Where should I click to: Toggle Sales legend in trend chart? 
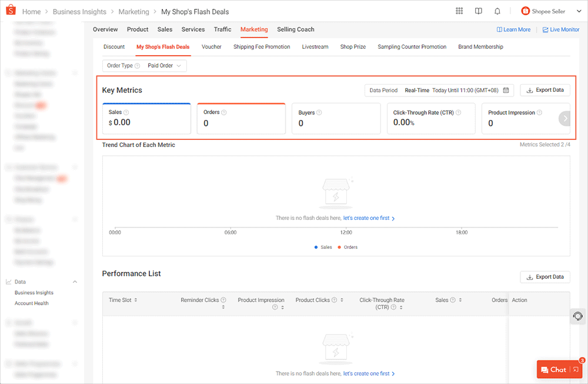(323, 247)
